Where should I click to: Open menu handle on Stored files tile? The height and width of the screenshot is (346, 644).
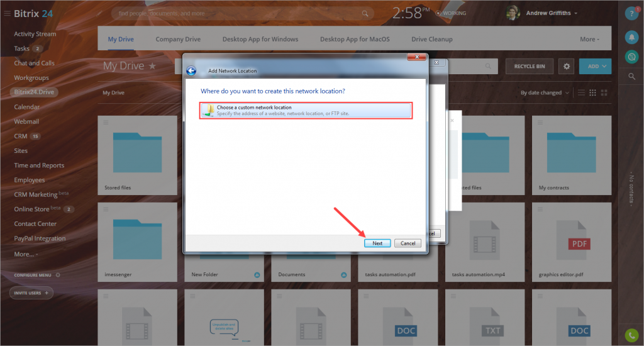pos(106,123)
